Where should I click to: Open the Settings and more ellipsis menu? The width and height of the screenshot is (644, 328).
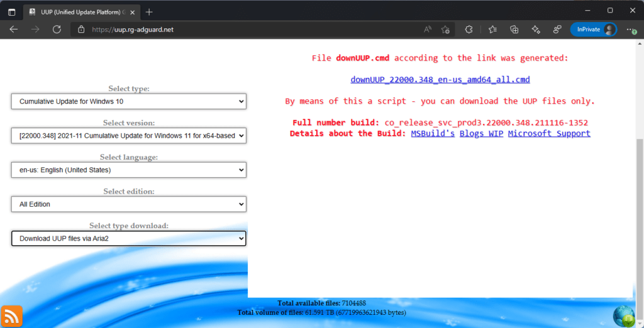coord(630,30)
